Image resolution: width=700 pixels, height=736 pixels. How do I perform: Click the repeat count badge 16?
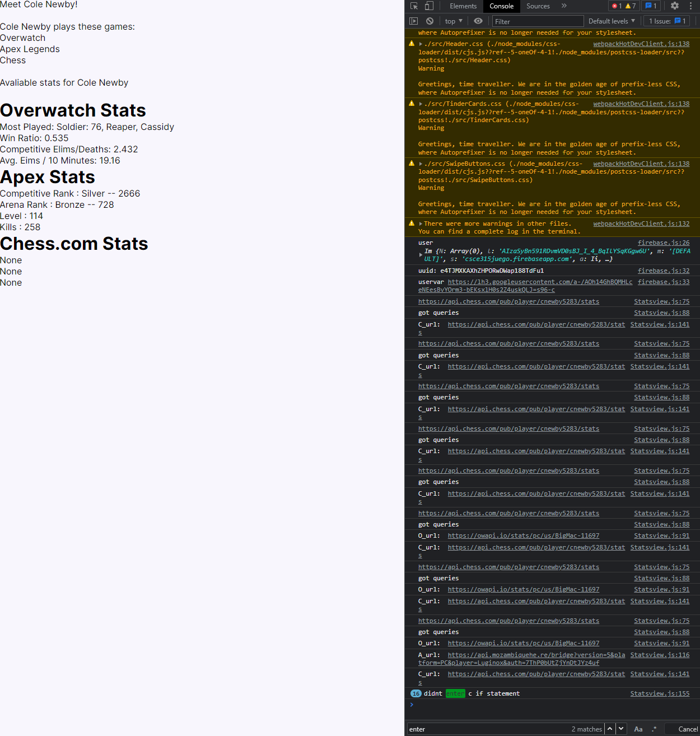416,693
